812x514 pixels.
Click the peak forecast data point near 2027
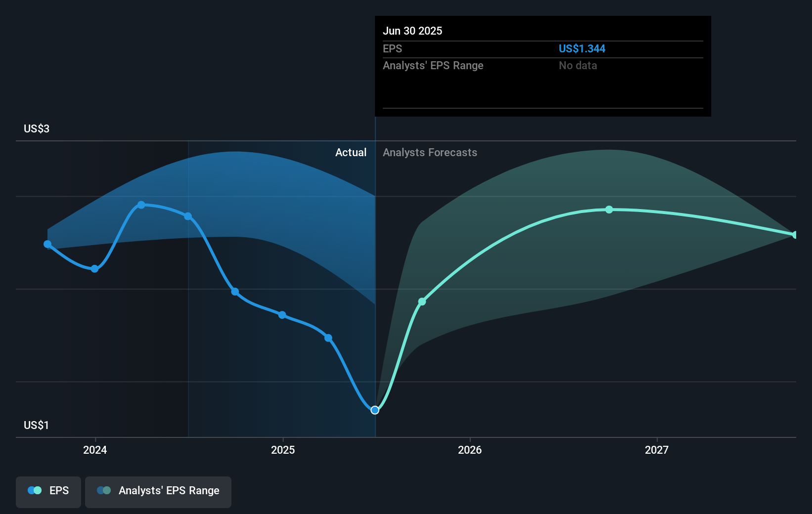click(609, 210)
